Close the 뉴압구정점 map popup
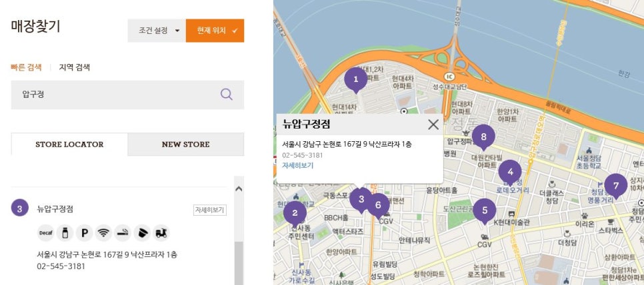Image resolution: width=644 pixels, height=285 pixels. [x=433, y=125]
